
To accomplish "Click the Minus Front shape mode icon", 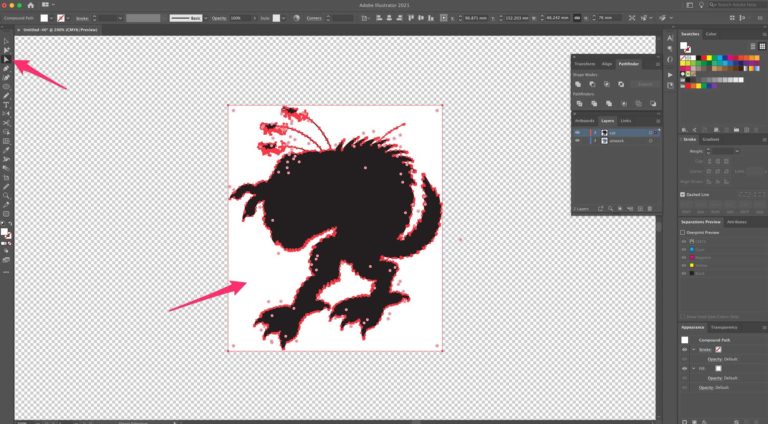I will point(592,84).
